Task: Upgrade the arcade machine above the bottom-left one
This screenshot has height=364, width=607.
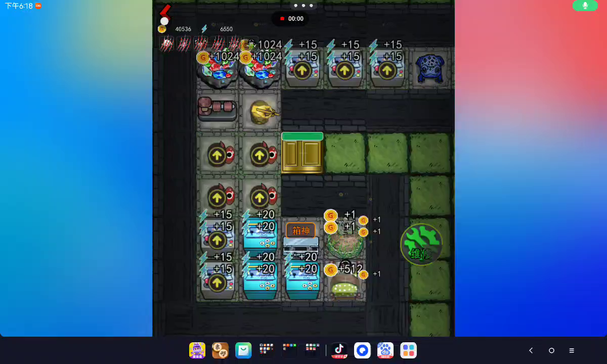Action: (x=218, y=240)
